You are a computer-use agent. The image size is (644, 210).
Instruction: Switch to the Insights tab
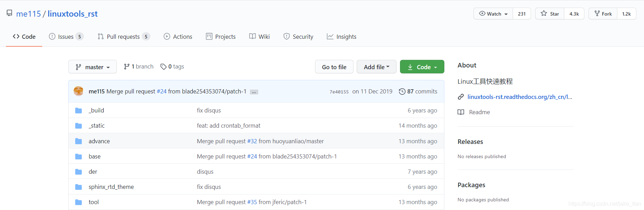tap(341, 37)
